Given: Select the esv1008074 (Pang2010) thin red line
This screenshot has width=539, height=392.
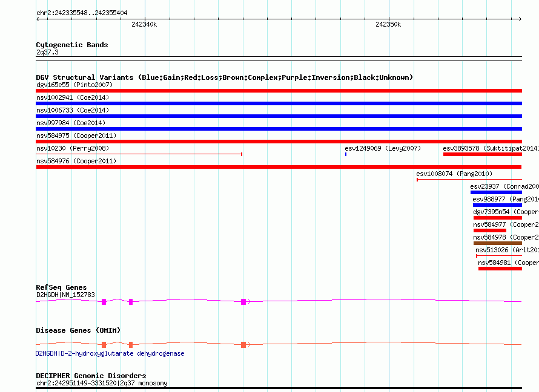Looking at the screenshot, I should [x=469, y=180].
